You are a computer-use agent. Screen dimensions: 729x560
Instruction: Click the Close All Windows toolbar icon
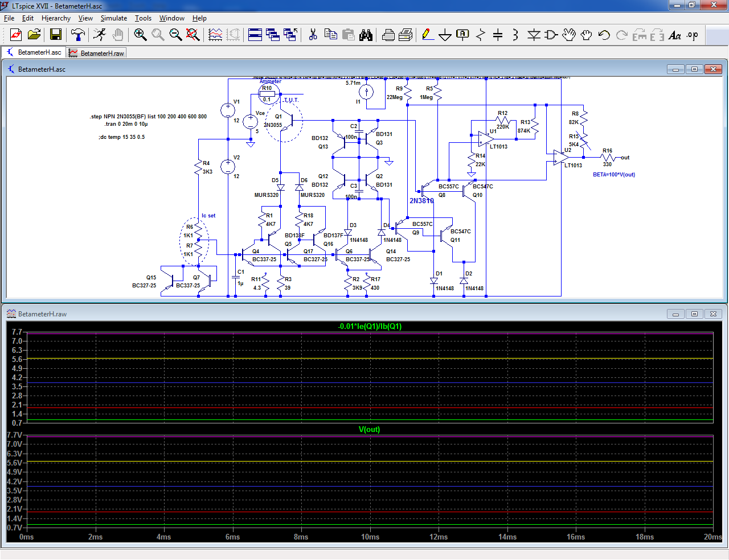290,35
